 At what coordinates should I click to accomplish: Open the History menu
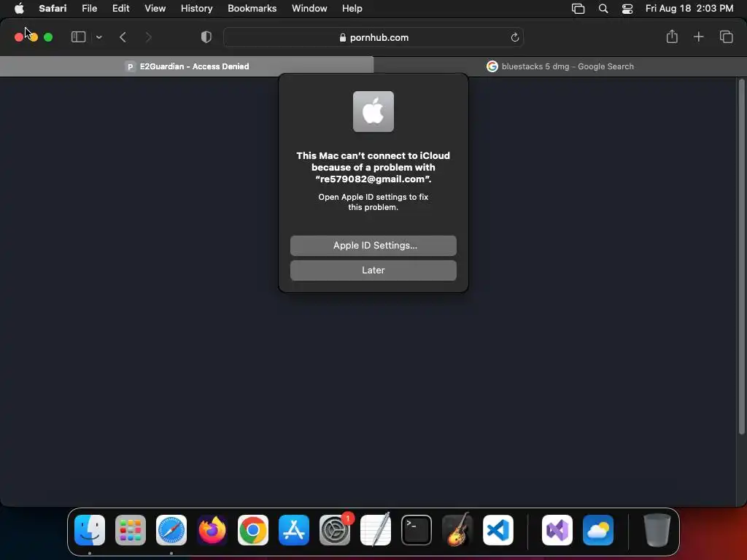[x=196, y=8]
